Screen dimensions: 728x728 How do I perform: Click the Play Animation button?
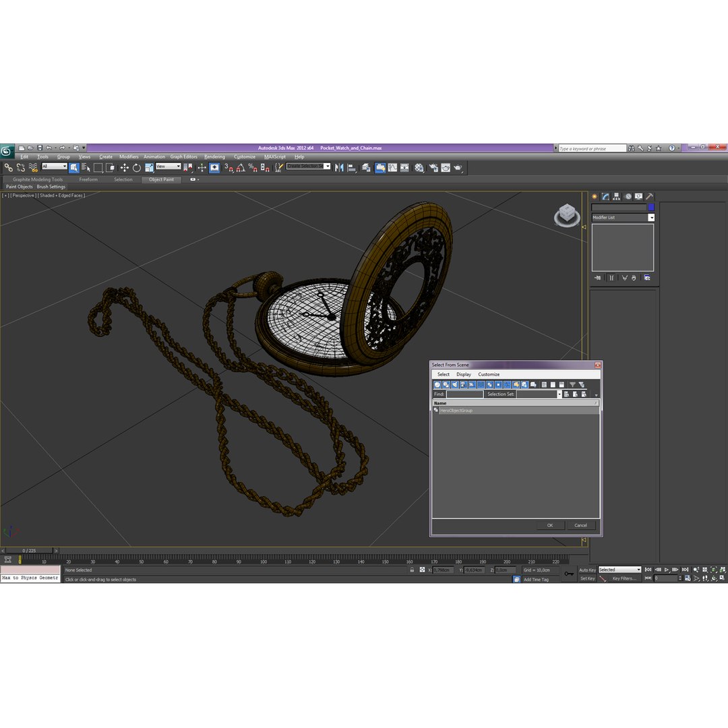pyautogui.click(x=667, y=570)
